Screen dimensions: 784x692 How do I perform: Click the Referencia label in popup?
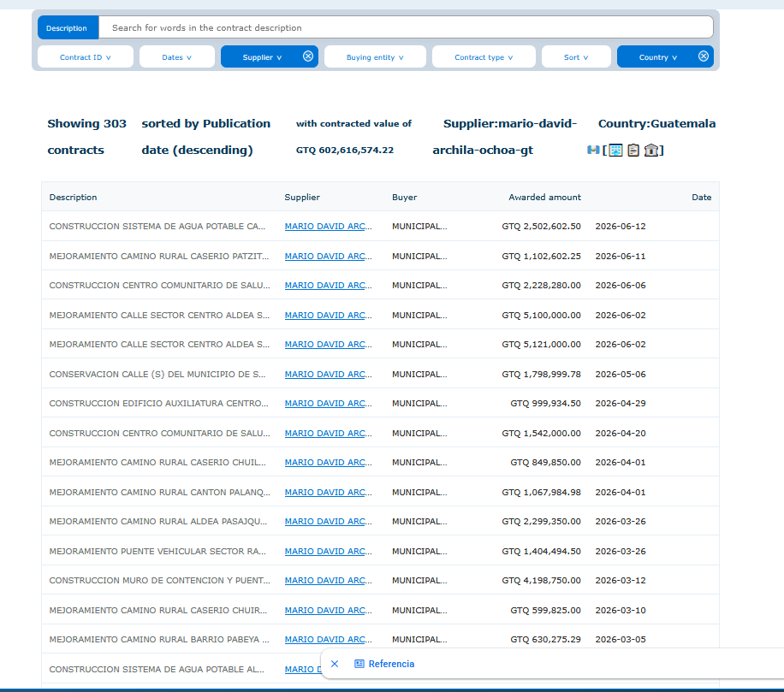tap(391, 664)
